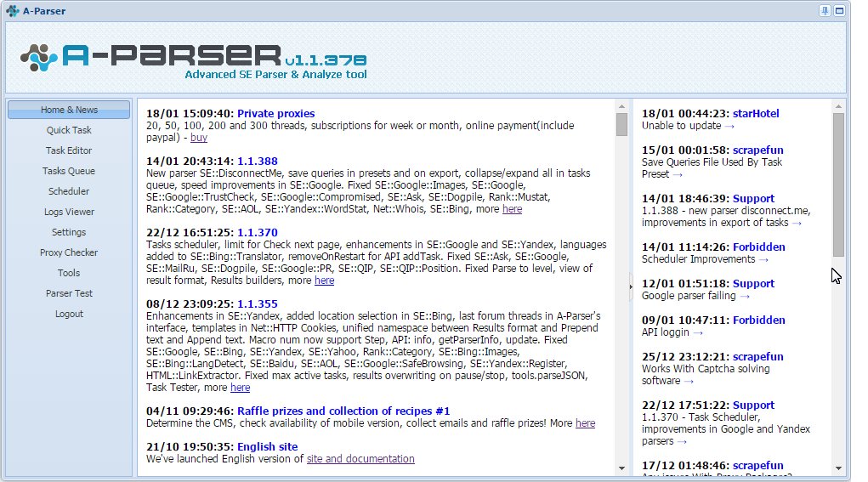868x482 pixels.
Task: Open the Home & News section
Action: click(x=69, y=110)
